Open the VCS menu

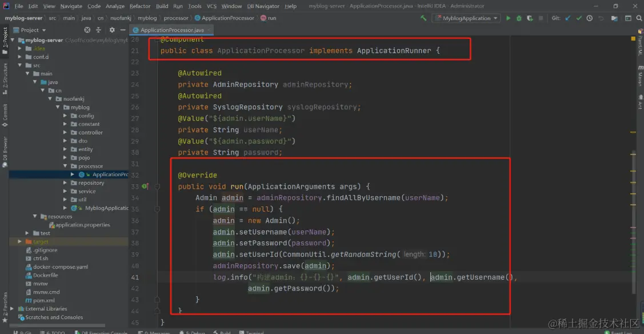pyautogui.click(x=211, y=6)
